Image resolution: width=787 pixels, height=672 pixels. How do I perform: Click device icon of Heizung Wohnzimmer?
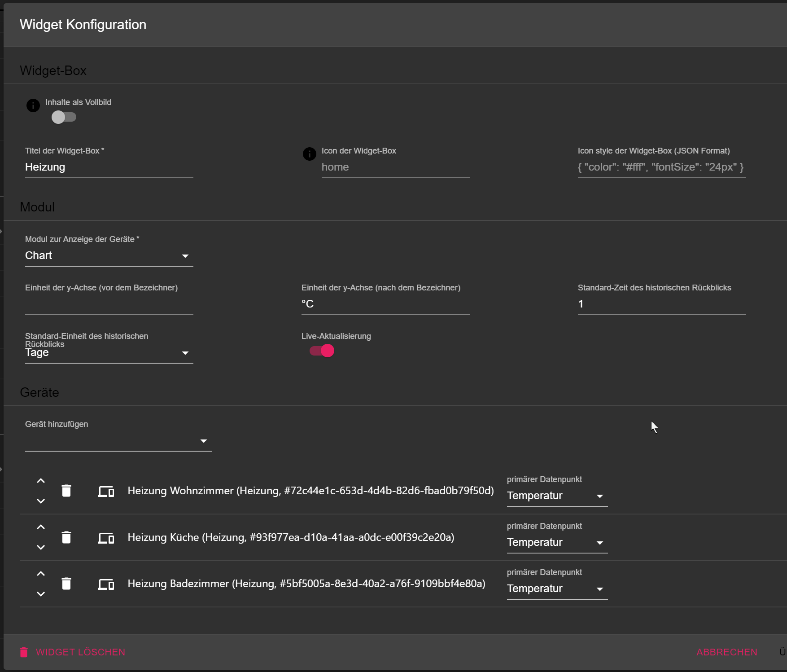point(106,491)
